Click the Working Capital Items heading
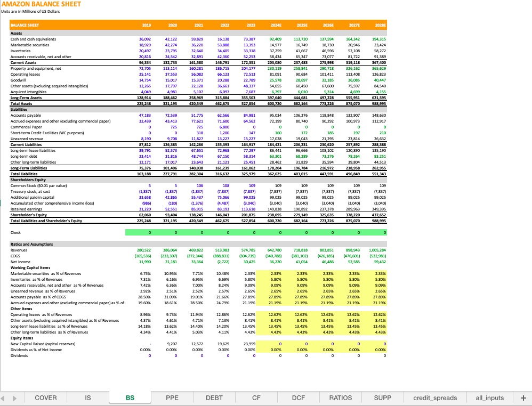Image resolution: width=532 pixels, height=406 pixels. pyautogui.click(x=30, y=267)
